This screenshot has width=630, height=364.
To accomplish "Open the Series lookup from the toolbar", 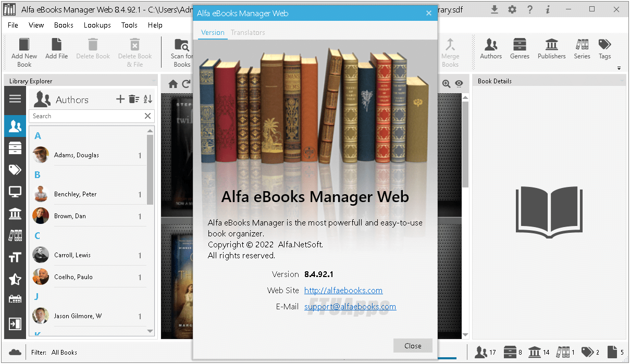I will coord(582,45).
